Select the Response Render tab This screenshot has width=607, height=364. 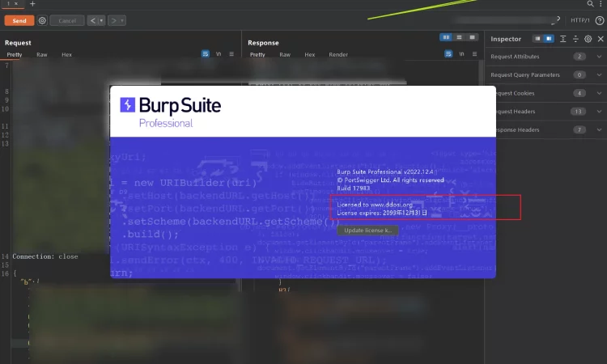tap(338, 54)
